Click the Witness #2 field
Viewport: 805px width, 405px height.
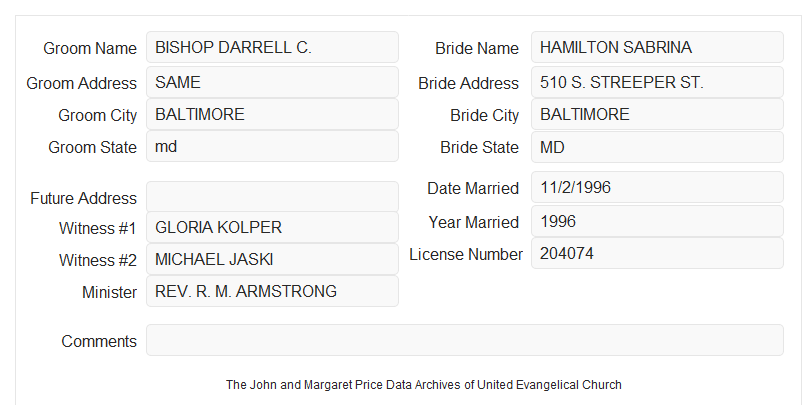pos(272,259)
